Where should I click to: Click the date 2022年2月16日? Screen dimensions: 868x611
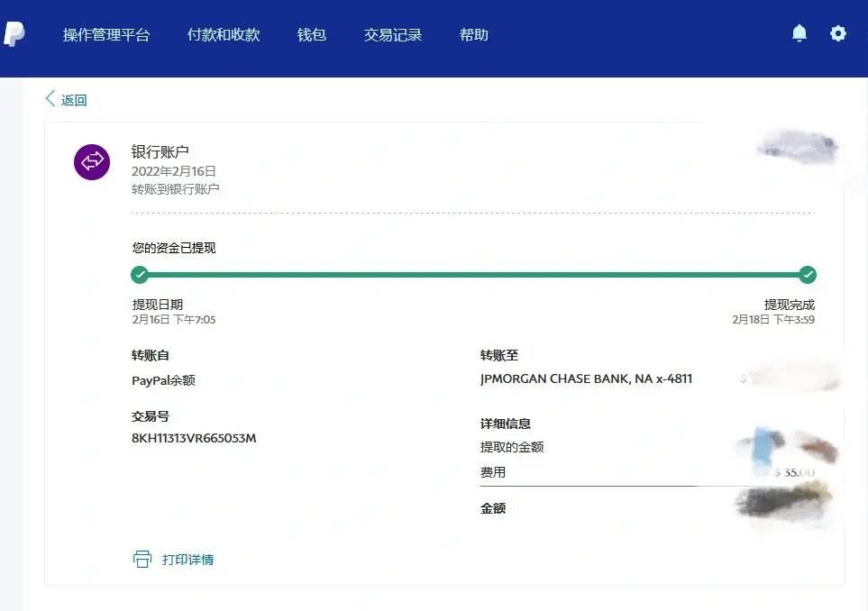pos(173,171)
